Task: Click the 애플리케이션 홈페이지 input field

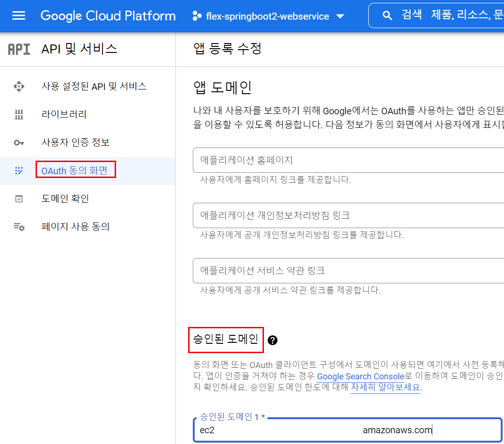Action: [349, 160]
